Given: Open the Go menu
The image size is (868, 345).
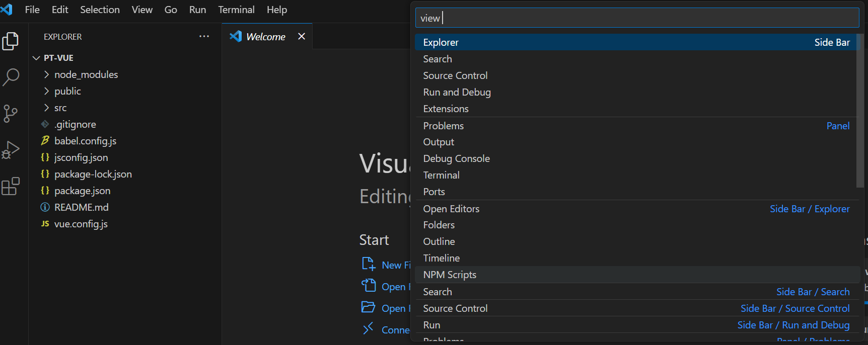Looking at the screenshot, I should [x=171, y=10].
